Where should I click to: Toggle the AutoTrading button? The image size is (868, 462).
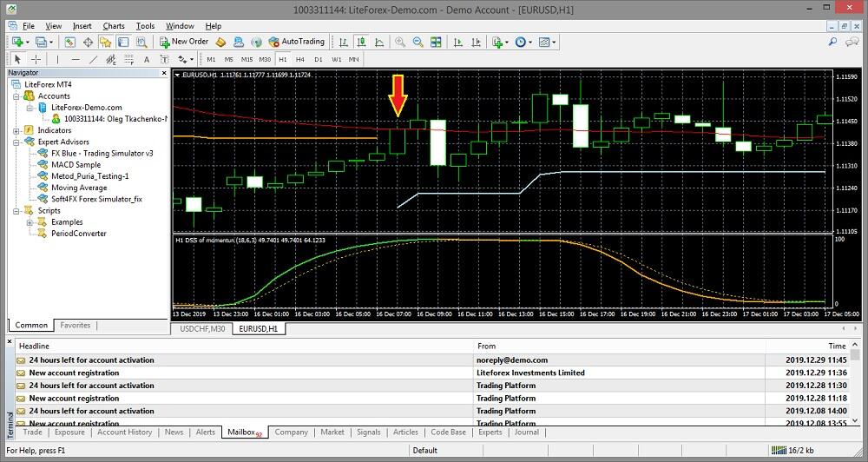[296, 42]
